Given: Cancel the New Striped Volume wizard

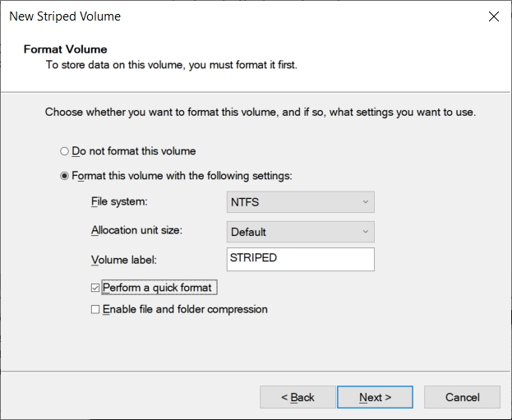Looking at the screenshot, I should pyautogui.click(x=462, y=397).
